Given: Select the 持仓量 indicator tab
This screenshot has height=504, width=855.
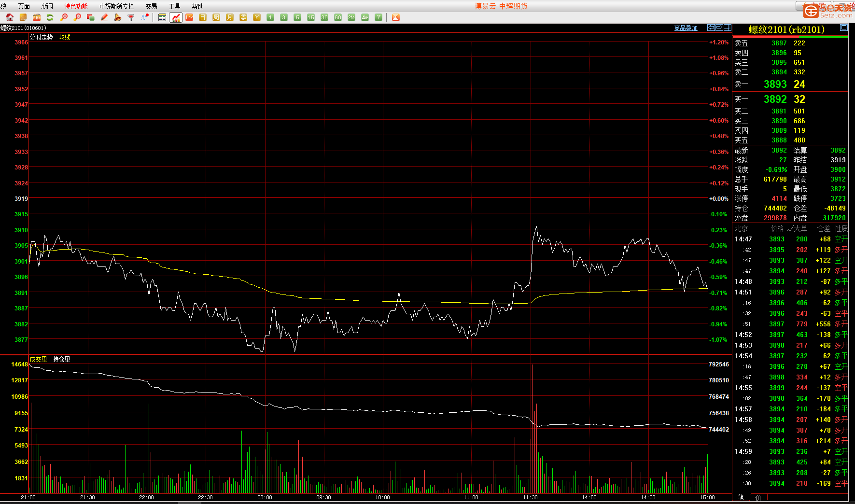Looking at the screenshot, I should click(x=62, y=359).
